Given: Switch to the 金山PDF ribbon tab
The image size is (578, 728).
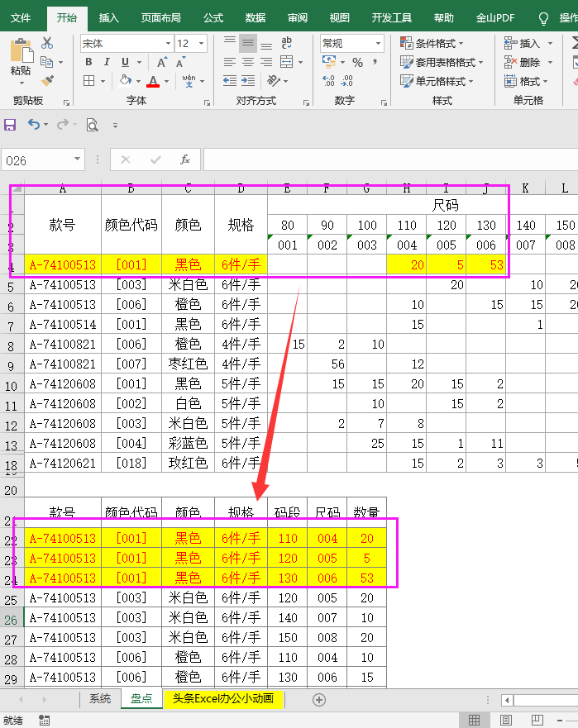Looking at the screenshot, I should click(x=494, y=18).
